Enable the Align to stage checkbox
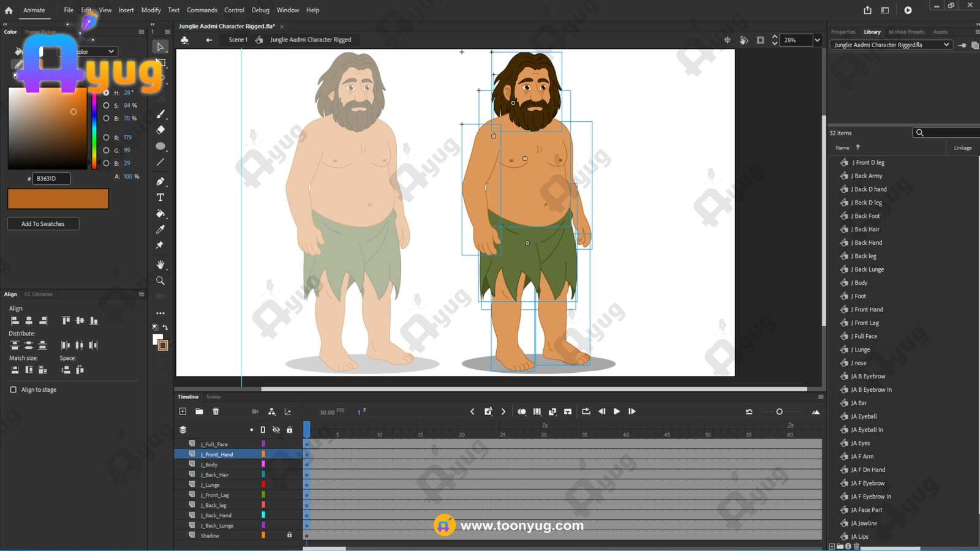 13,389
